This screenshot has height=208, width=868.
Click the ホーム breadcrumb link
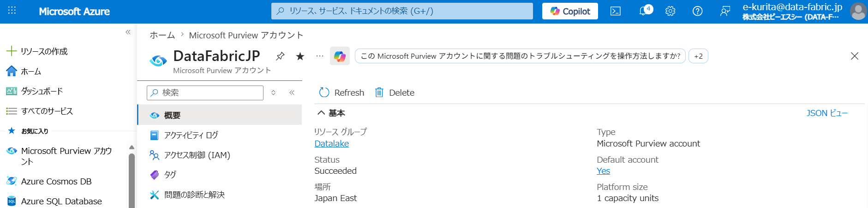click(x=162, y=35)
